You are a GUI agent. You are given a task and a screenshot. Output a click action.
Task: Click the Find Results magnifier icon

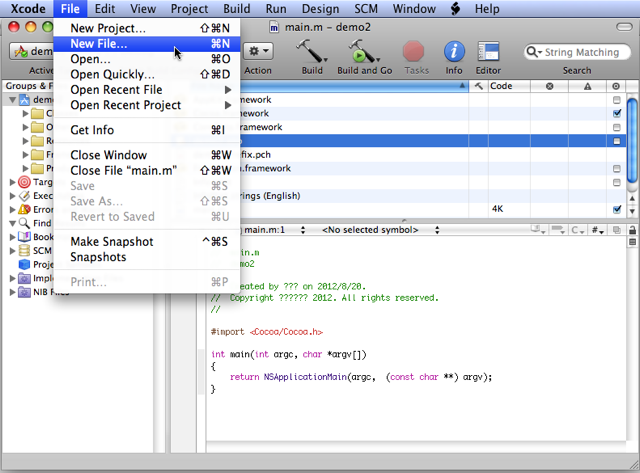pyautogui.click(x=24, y=223)
